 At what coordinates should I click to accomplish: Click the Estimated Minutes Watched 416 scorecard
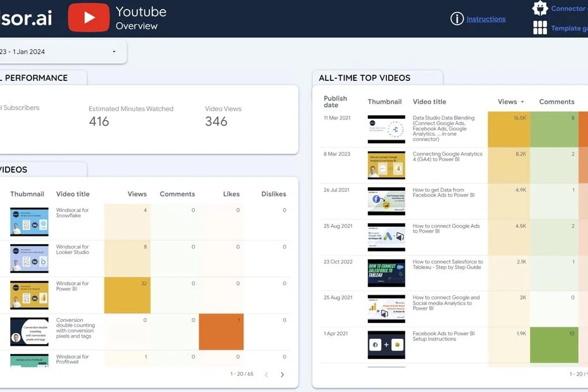point(131,116)
